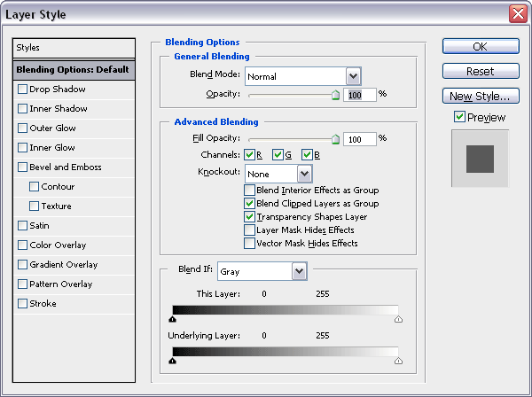Click the Fill Opacity percent input field
Viewport: 532px width, 397px height.
pyautogui.click(x=360, y=139)
